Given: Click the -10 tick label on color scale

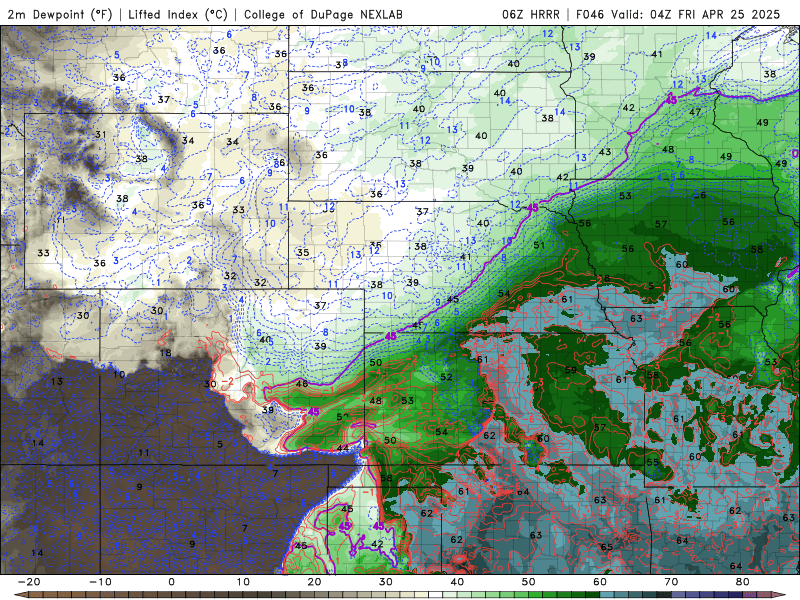Looking at the screenshot, I should pos(100,582).
